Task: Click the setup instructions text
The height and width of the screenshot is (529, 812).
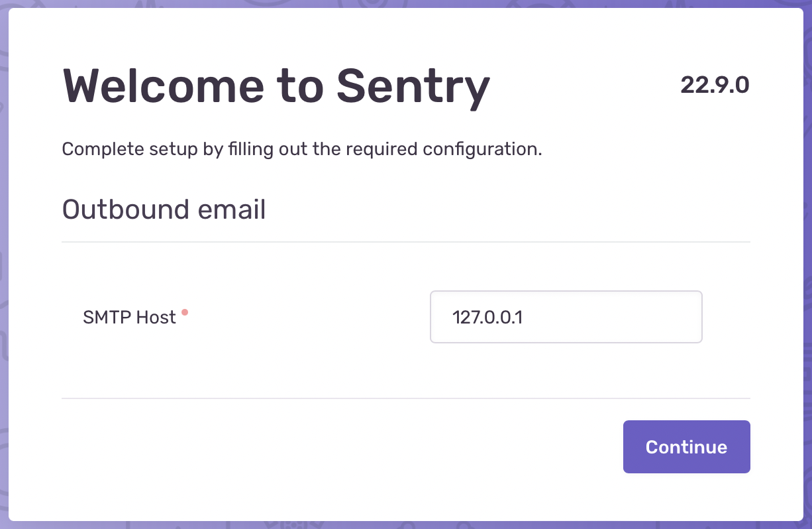Action: click(301, 148)
